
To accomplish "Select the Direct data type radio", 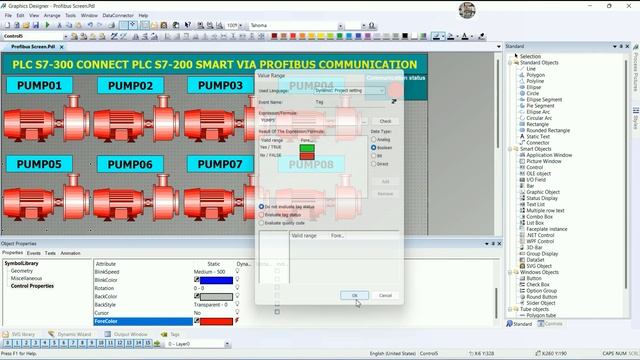I will pos(373,164).
